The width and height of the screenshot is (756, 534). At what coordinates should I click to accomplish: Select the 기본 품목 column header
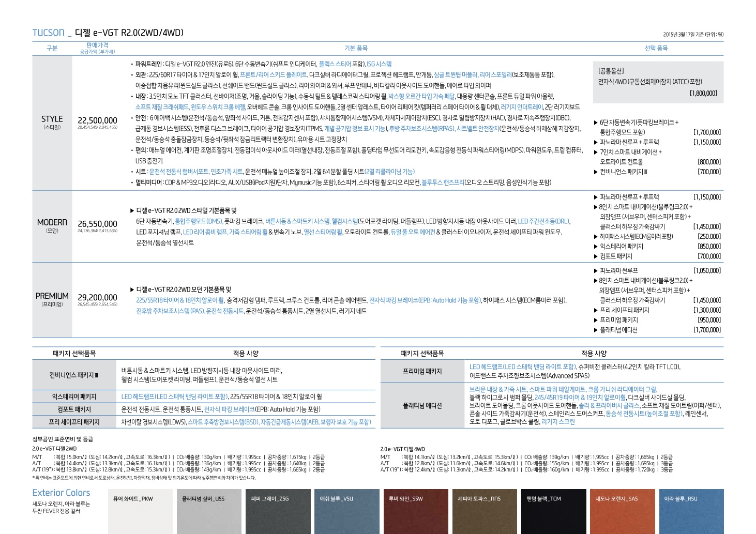(356, 48)
